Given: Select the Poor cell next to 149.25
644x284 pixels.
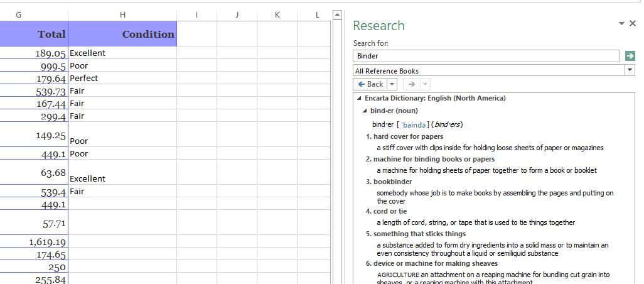Looking at the screenshot, I should pyautogui.click(x=122, y=134).
